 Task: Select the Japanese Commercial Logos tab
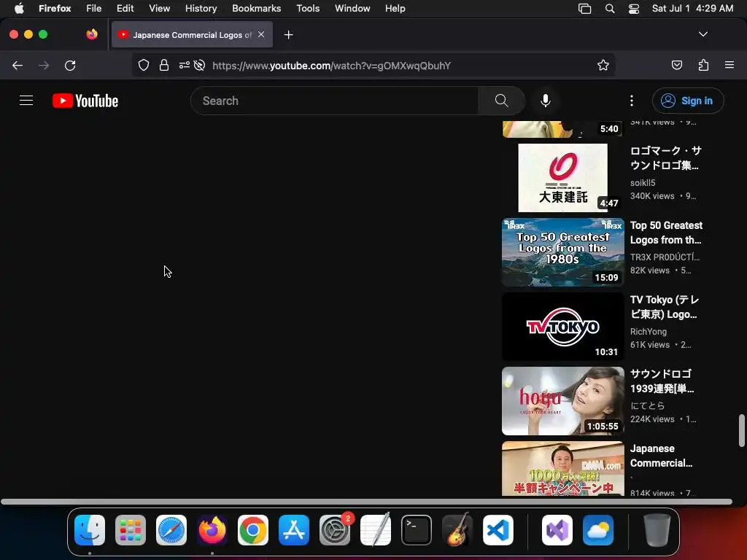[192, 34]
